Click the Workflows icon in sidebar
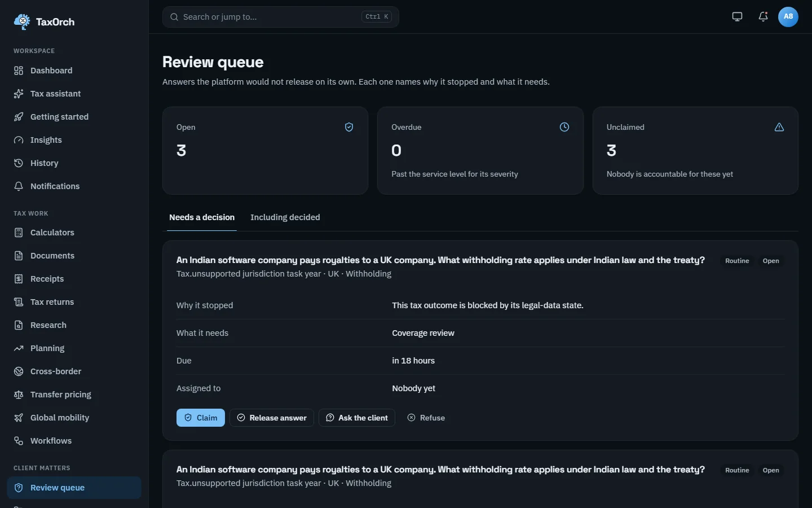 point(19,441)
